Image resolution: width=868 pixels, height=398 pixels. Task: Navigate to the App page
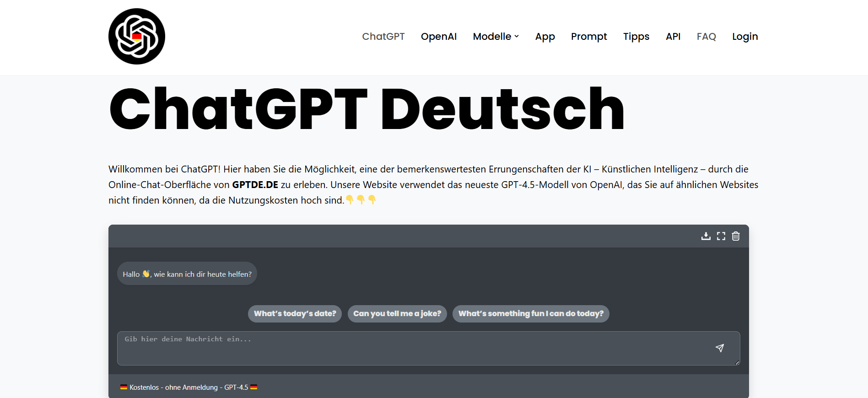545,37
